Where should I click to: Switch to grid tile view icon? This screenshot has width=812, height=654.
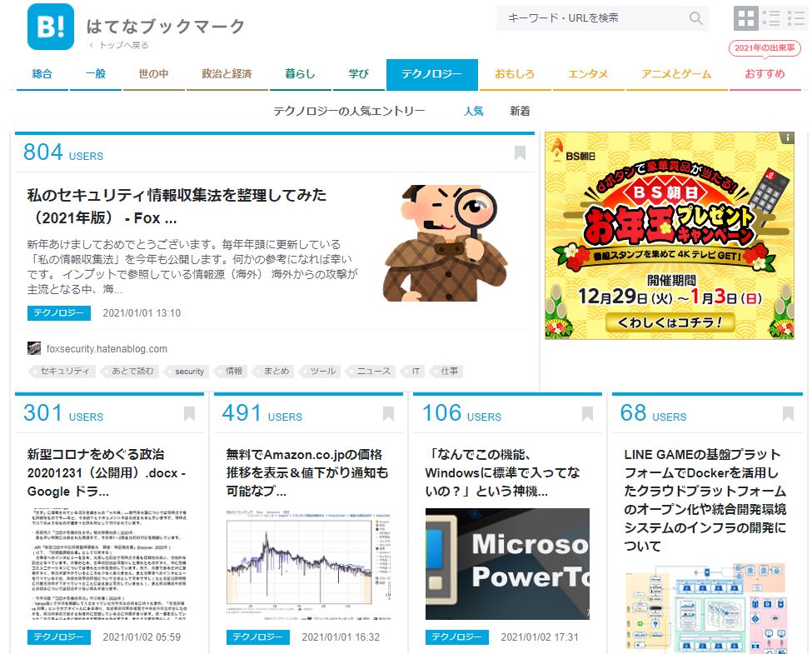point(745,18)
